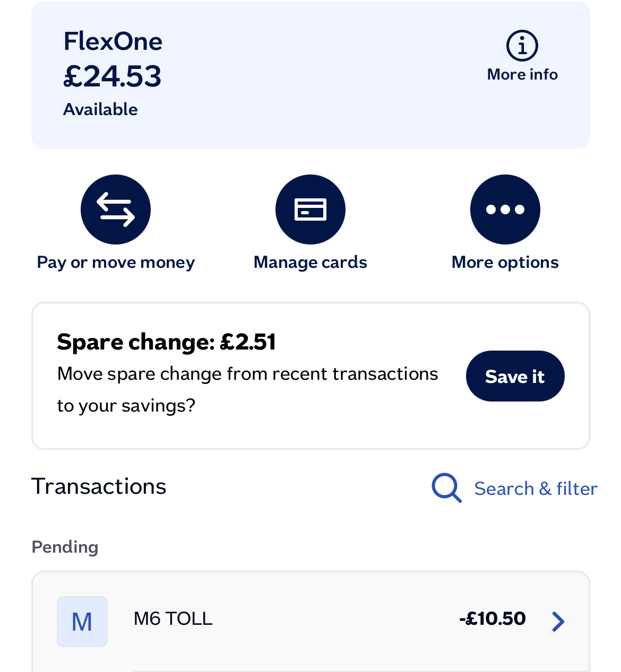The width and height of the screenshot is (621, 672).
Task: Open Pay or move money arrows icon
Action: (116, 210)
